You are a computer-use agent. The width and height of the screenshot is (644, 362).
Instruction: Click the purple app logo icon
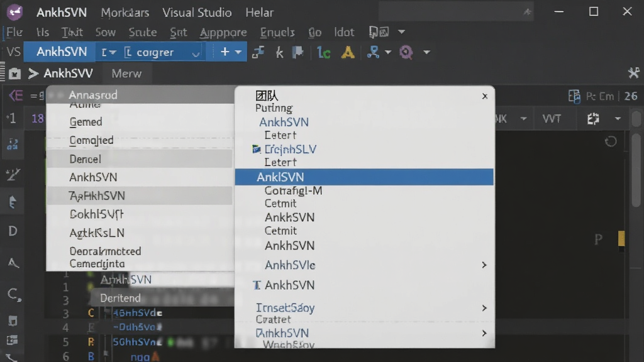15,12
